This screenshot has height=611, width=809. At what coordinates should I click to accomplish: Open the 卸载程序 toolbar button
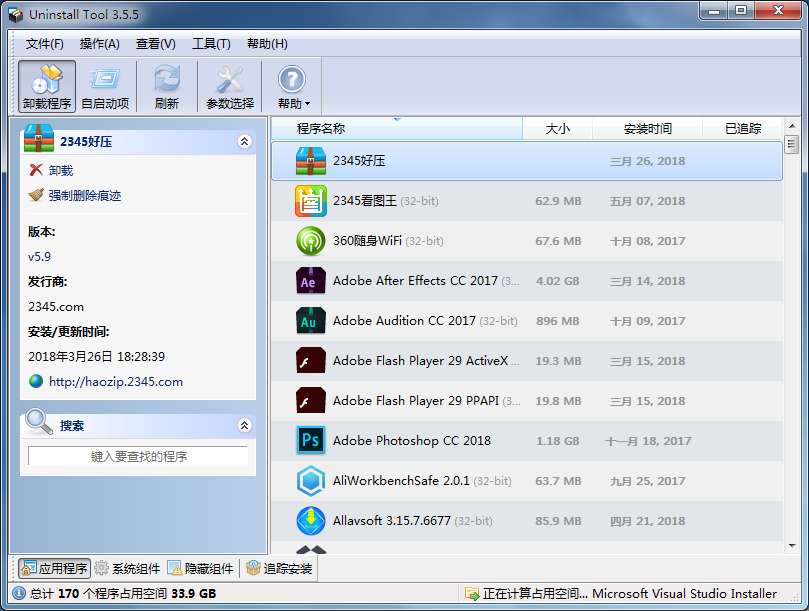[47, 86]
